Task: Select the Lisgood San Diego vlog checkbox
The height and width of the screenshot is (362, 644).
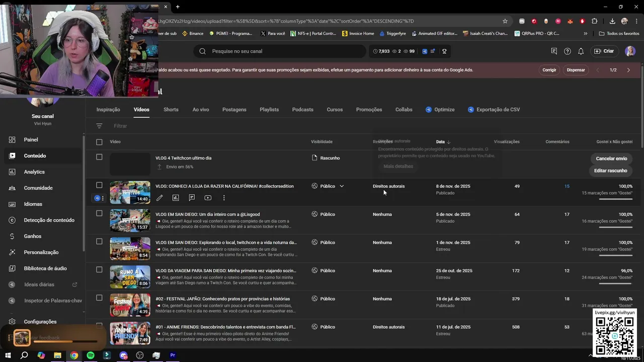Action: pyautogui.click(x=99, y=213)
